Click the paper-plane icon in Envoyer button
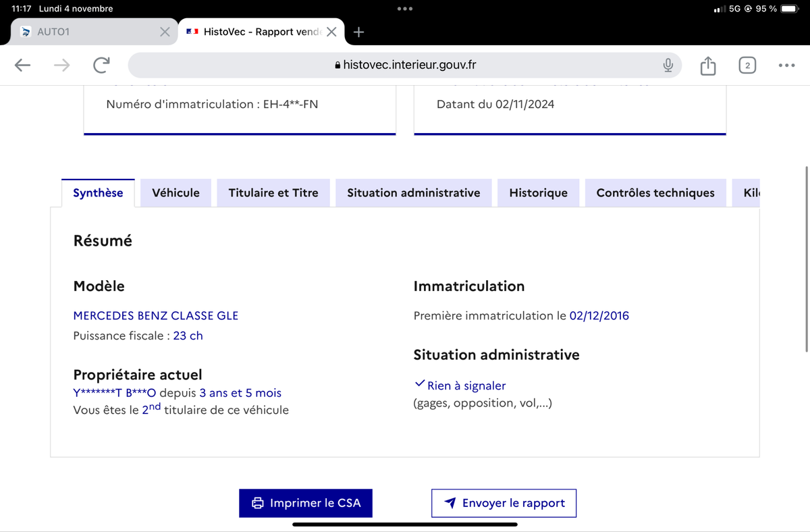 point(450,503)
